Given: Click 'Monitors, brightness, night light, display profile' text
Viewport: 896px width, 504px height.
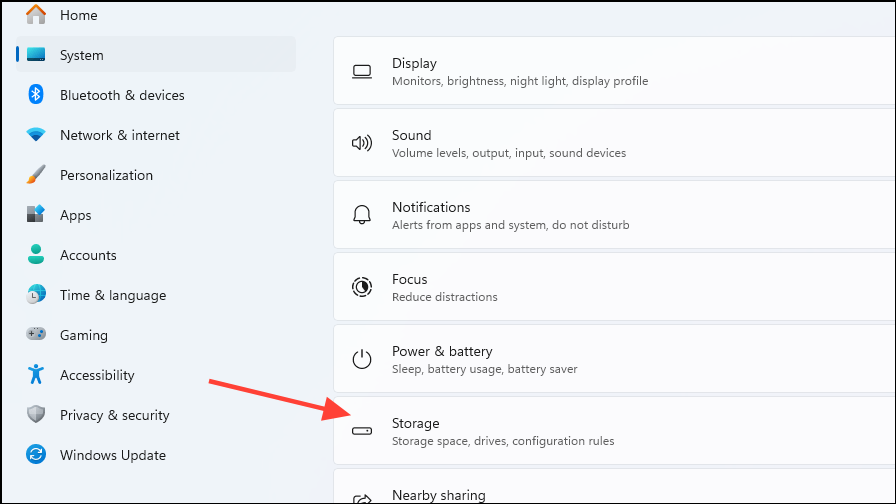Looking at the screenshot, I should click(x=520, y=81).
